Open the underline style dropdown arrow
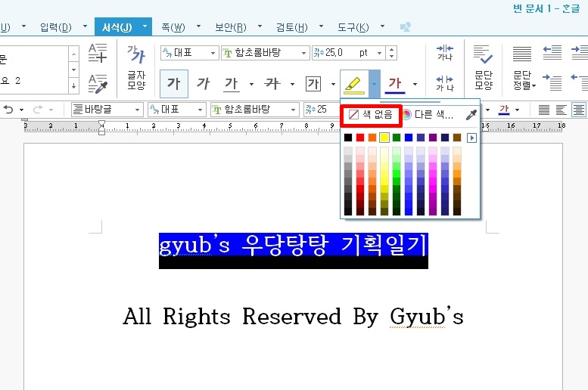This screenshot has height=390, width=588. (251, 84)
